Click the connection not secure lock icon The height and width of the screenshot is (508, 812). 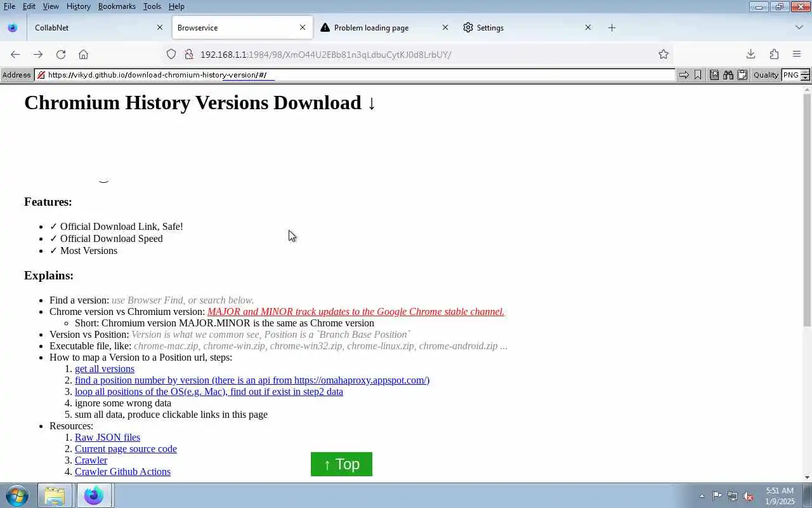point(188,55)
